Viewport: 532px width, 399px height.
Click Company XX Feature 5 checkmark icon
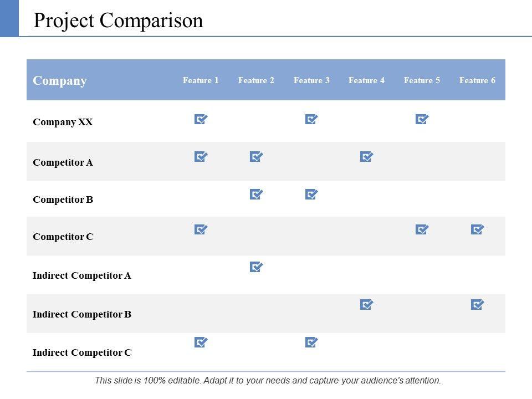(422, 119)
